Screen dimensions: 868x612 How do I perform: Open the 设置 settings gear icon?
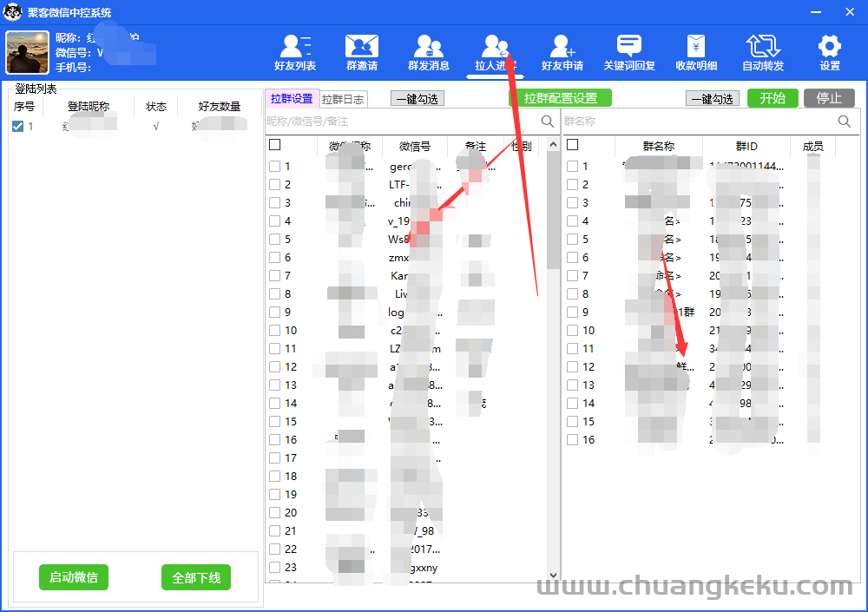(x=829, y=53)
